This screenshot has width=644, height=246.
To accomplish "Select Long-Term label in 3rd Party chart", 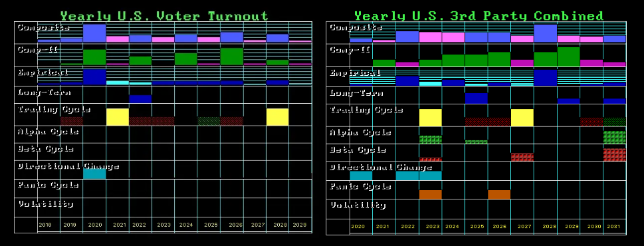I will (356, 93).
